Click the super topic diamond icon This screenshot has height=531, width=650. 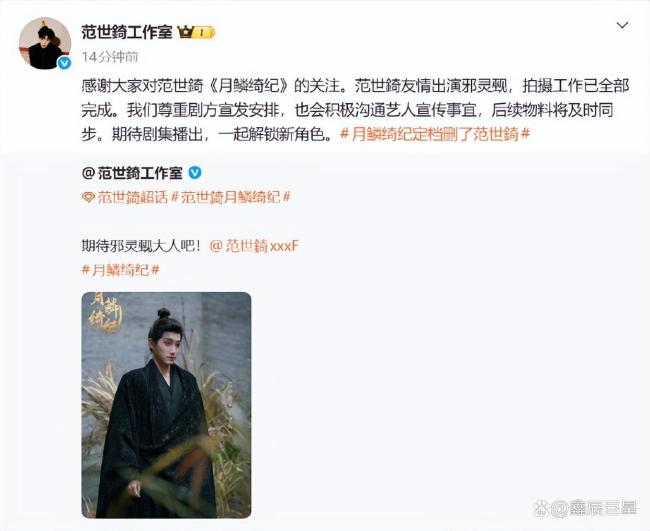[x=88, y=197]
